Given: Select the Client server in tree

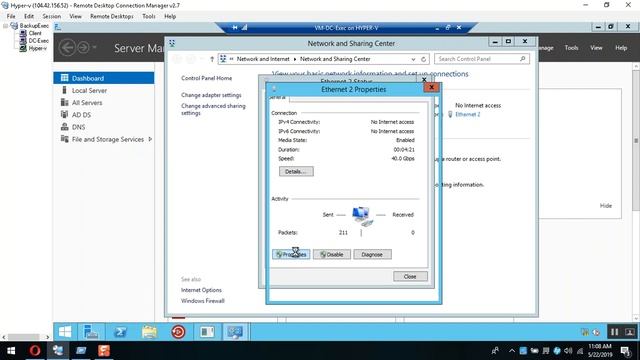Looking at the screenshot, I should coord(35,33).
